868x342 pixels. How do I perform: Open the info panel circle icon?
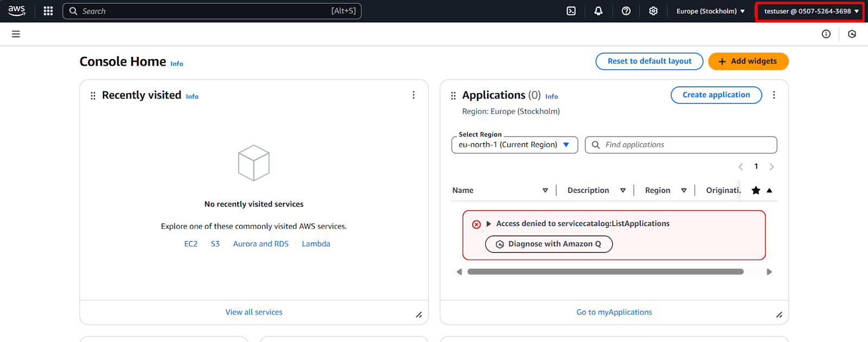click(x=826, y=34)
